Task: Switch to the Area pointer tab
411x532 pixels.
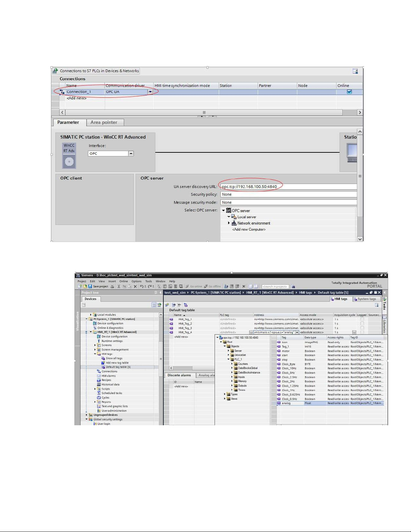Action: 104,123
